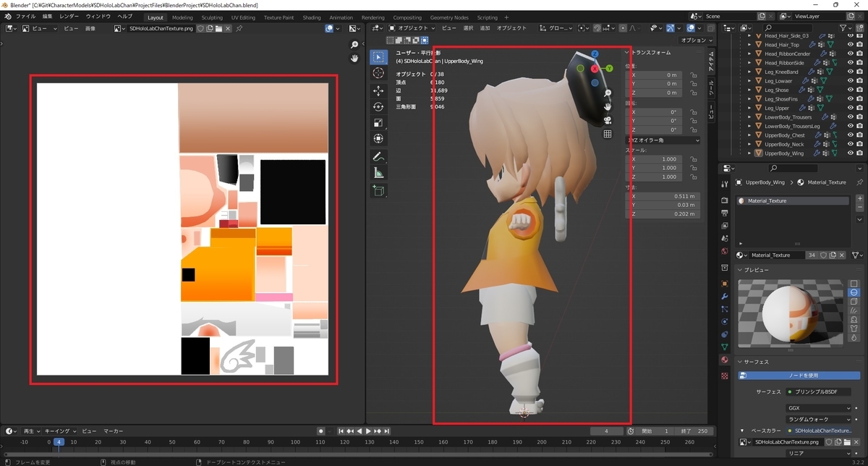Image resolution: width=868 pixels, height=466 pixels.
Task: Select the Rotate tool in viewport toolbar
Action: (x=378, y=106)
